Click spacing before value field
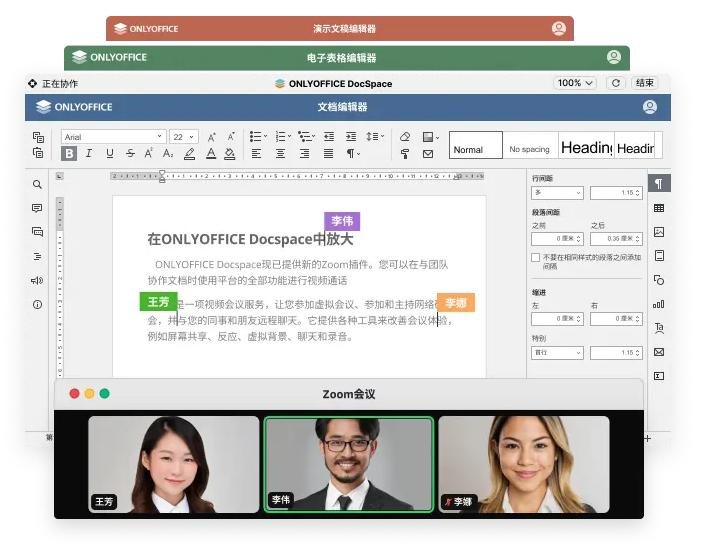This screenshot has width=701, height=547. [557, 239]
